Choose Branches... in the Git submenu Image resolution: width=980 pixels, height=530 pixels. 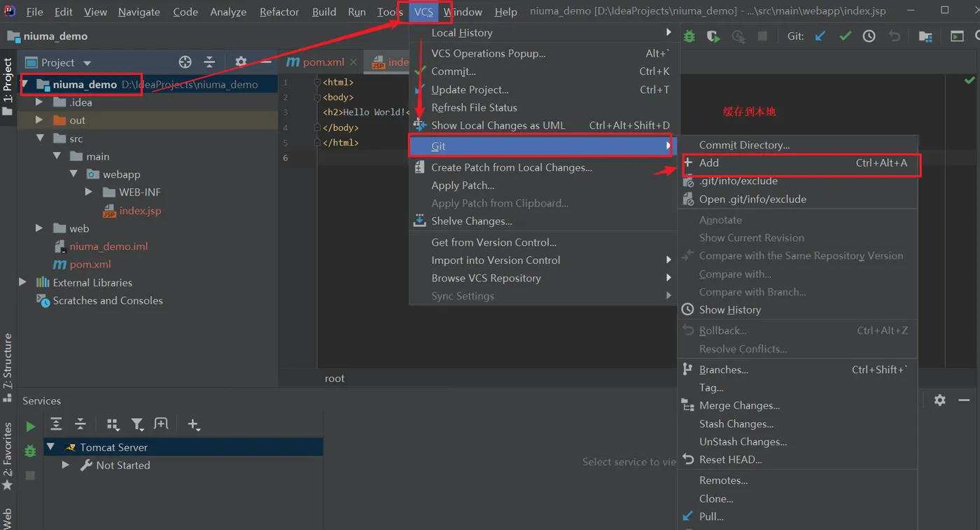coord(799,370)
